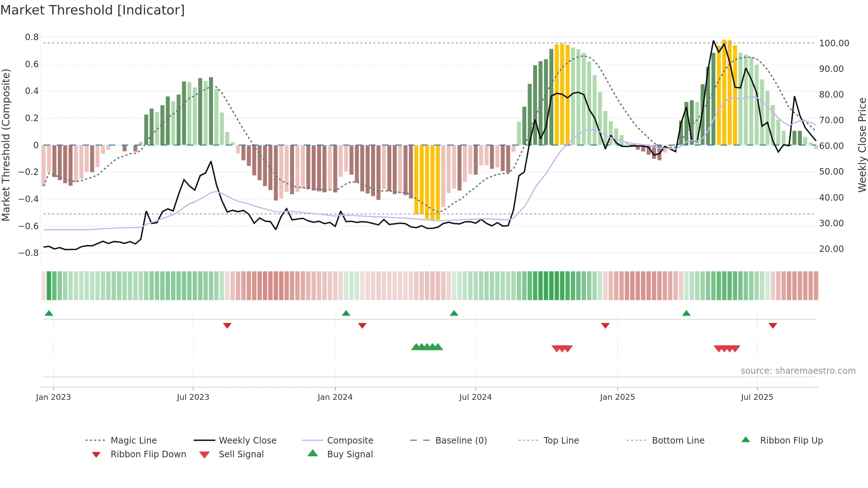
Task: Click the chart title Market Threshold [Indicator]
Action: pos(93,10)
